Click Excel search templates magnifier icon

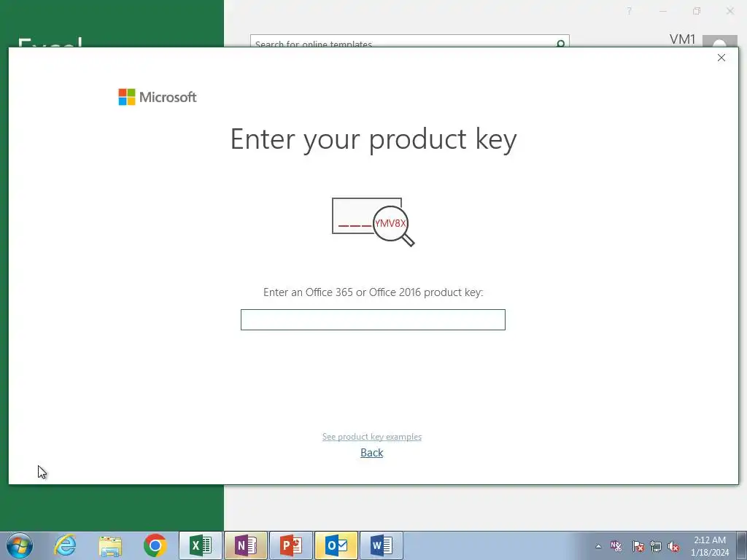point(561,44)
